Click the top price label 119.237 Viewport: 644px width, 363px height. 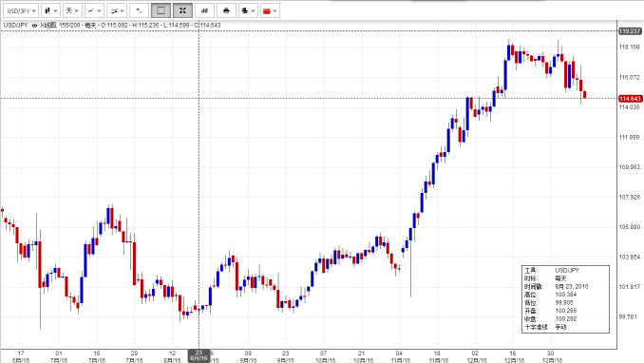[x=630, y=31]
